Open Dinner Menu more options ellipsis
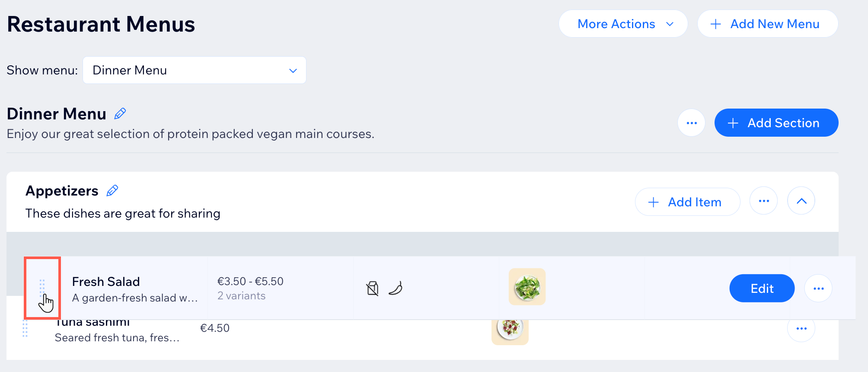 point(692,123)
